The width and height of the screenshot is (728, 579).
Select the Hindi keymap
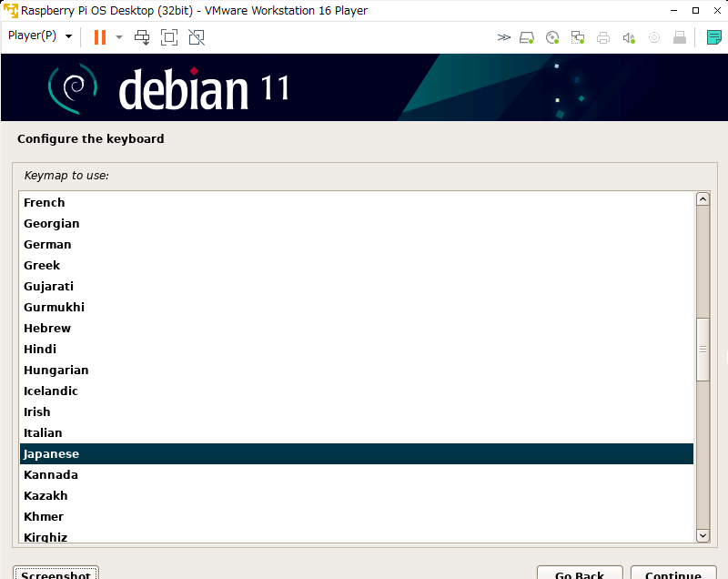(357, 349)
